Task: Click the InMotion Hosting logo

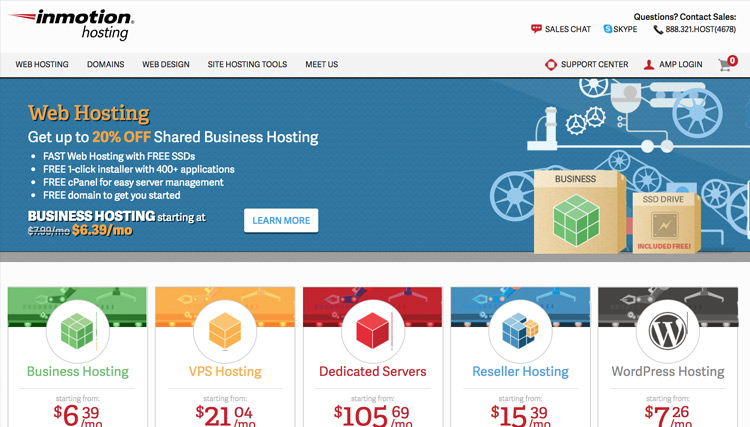Action: tap(72, 24)
